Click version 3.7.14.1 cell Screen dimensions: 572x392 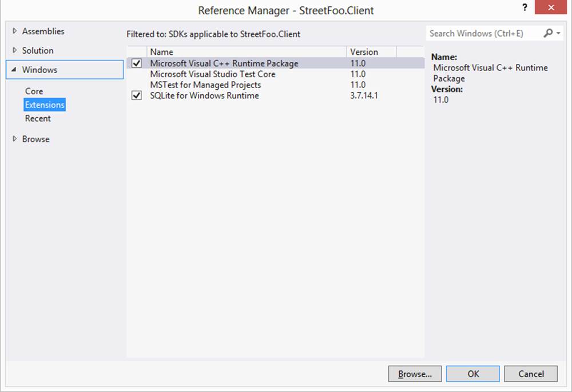[364, 95]
